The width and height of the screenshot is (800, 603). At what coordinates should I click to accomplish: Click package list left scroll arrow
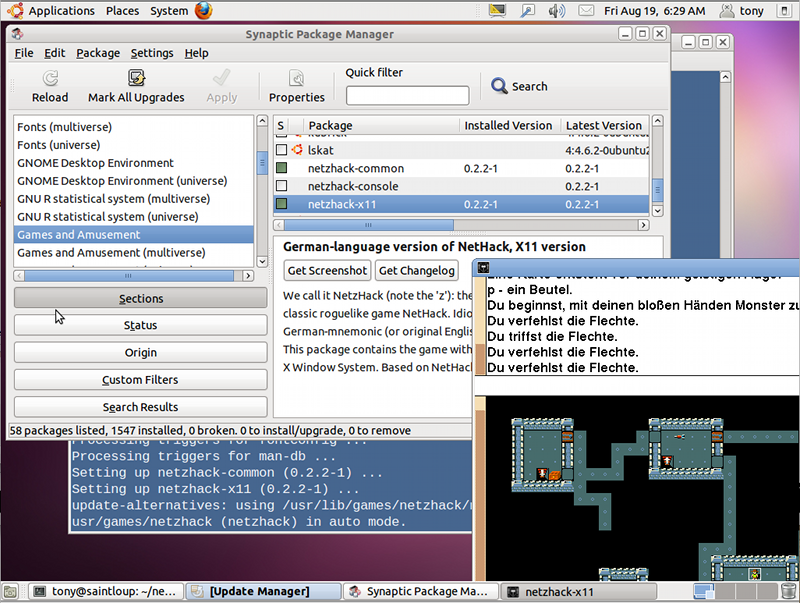tap(279, 224)
